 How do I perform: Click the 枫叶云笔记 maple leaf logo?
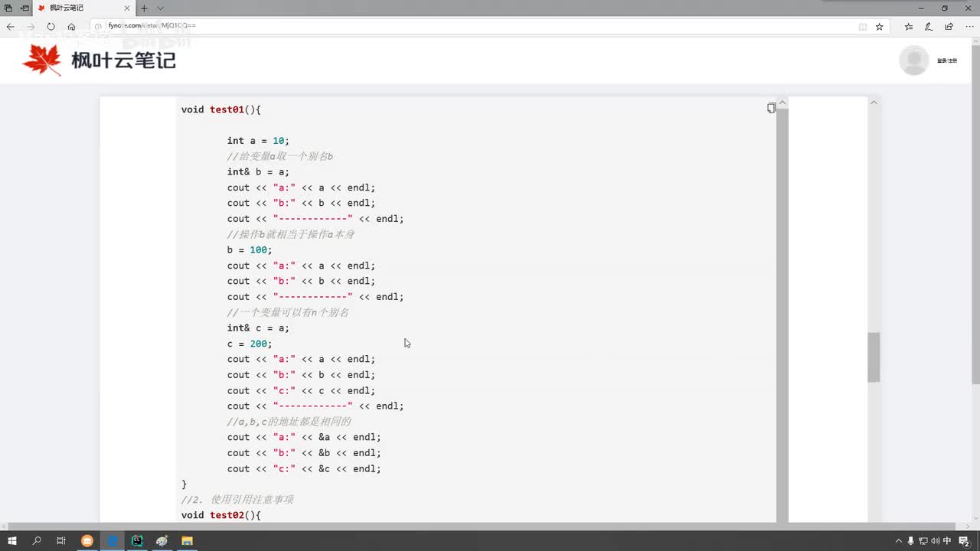tap(42, 60)
